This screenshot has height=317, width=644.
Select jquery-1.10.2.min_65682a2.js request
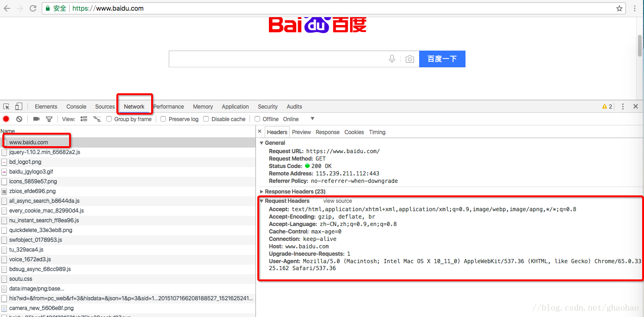click(x=128, y=152)
